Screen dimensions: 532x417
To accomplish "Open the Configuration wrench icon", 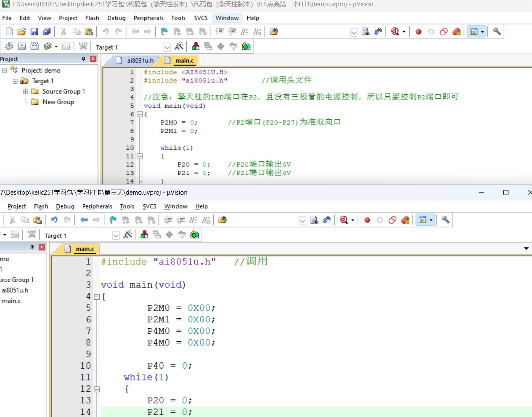I will (496, 32).
